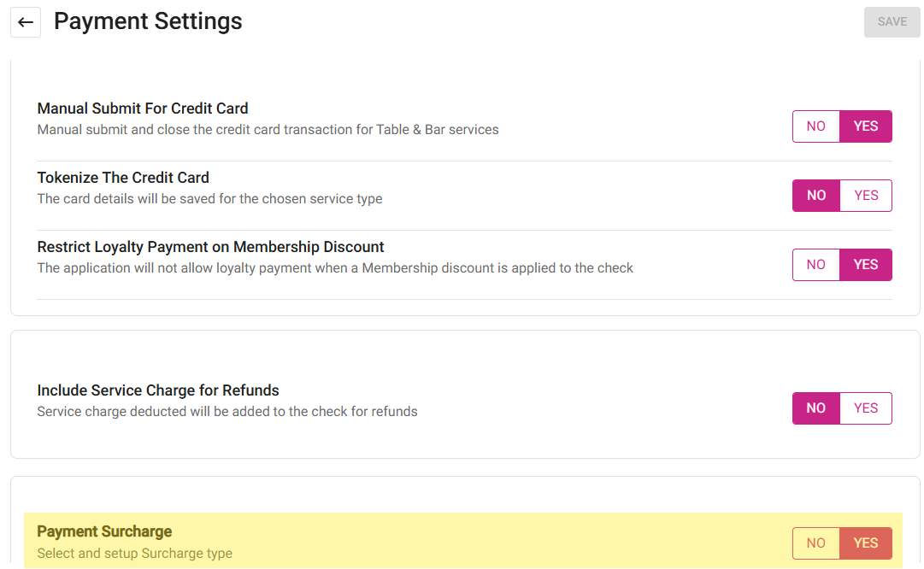Enable Tokenize The Credit Card with YES
Image resolution: width=924 pixels, height=569 pixels.
point(866,196)
